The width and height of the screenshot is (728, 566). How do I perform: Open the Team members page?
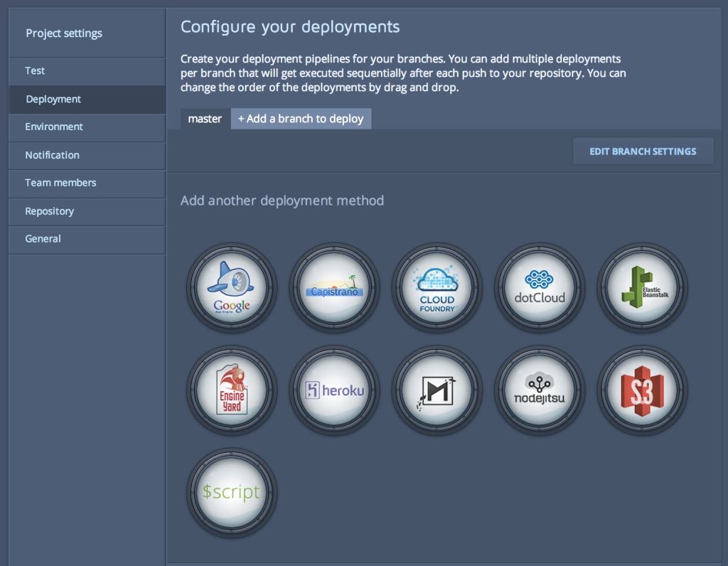click(60, 183)
